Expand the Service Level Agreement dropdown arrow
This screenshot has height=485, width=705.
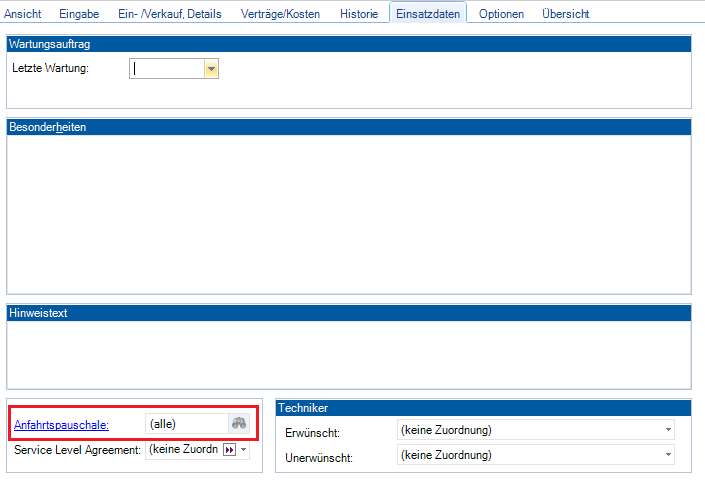pos(243,451)
